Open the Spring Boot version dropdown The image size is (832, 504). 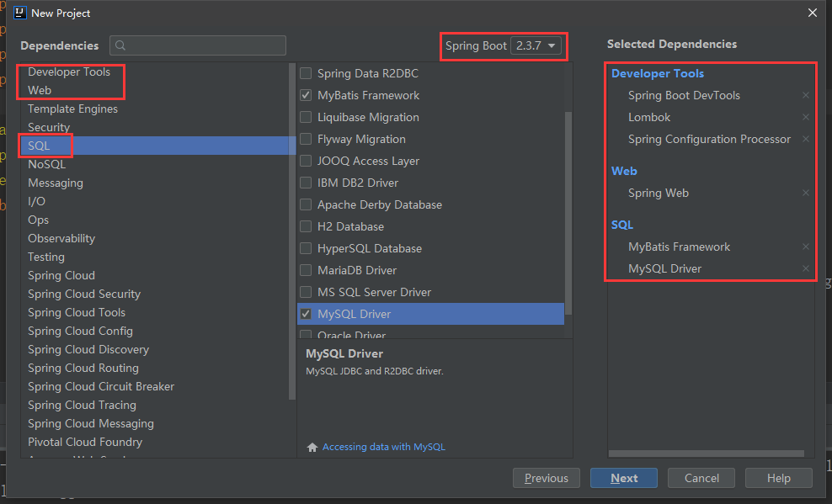(x=536, y=46)
